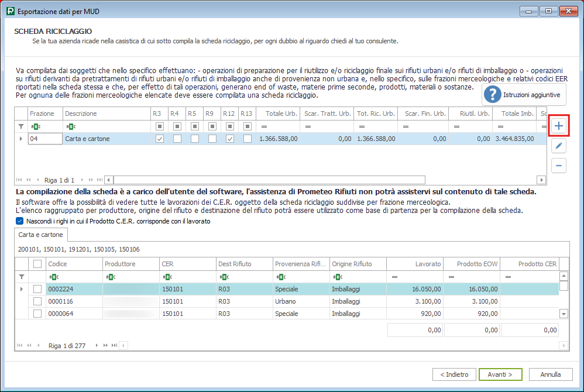Toggle R5 checkbox for Carta e cartone
The height and width of the screenshot is (392, 584).
click(x=194, y=139)
